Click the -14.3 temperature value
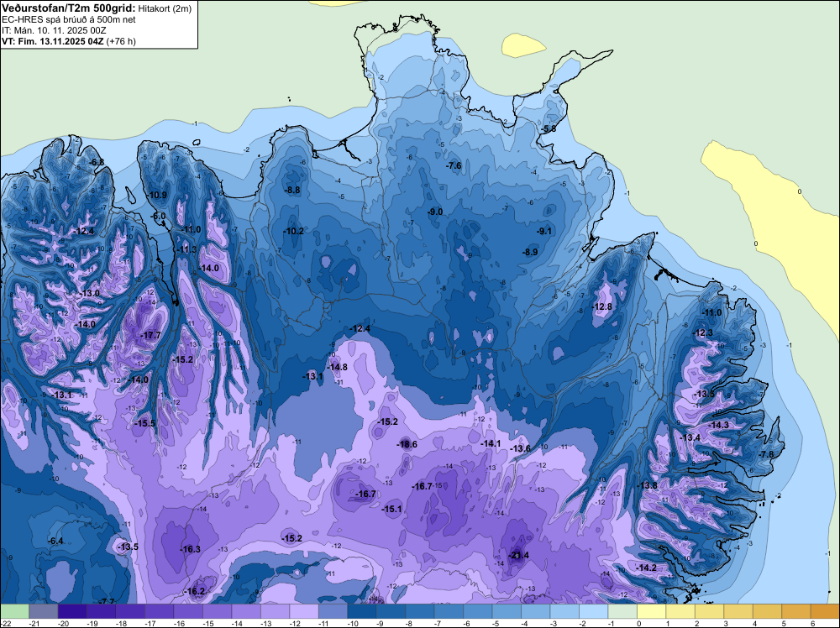The width and height of the screenshot is (840, 628). pyautogui.click(x=718, y=425)
